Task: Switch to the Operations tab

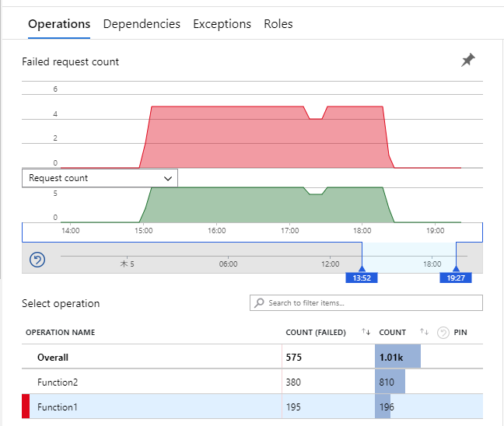Action: [x=59, y=24]
